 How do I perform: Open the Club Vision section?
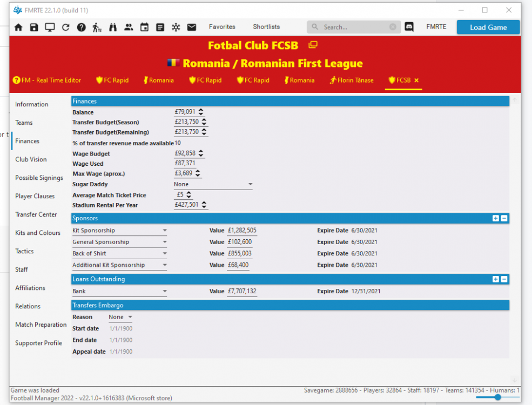click(x=31, y=159)
